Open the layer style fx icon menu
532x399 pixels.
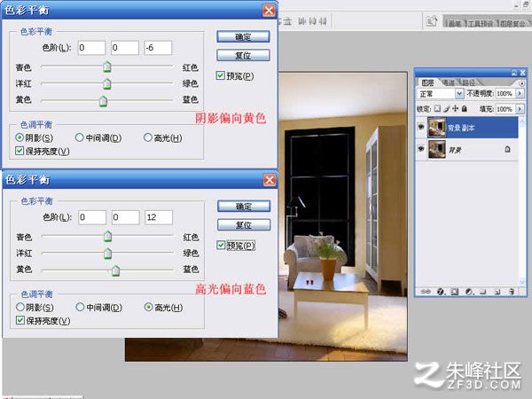pyautogui.click(x=441, y=292)
